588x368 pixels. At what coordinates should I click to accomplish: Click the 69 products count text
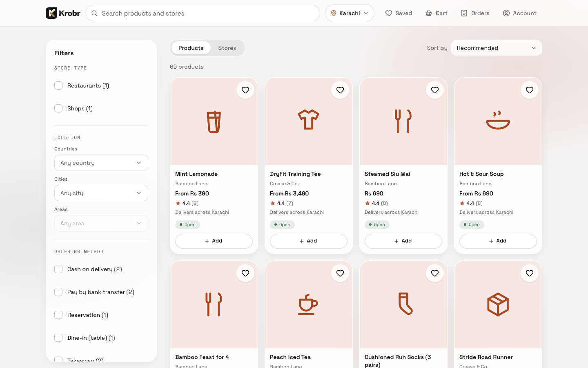click(x=187, y=67)
